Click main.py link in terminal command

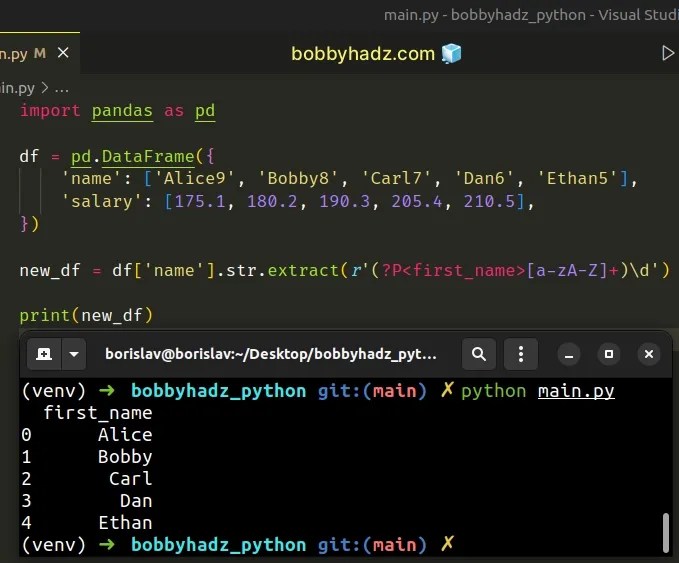[576, 391]
